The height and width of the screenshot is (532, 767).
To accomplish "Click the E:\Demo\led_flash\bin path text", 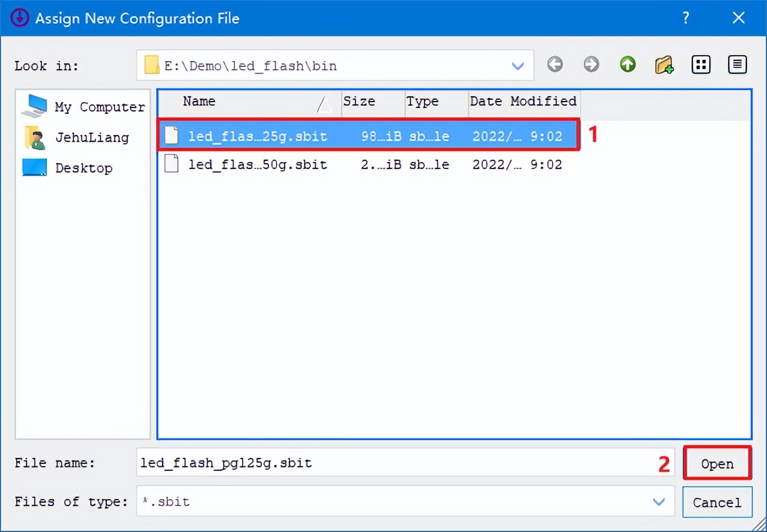I will pyautogui.click(x=251, y=66).
